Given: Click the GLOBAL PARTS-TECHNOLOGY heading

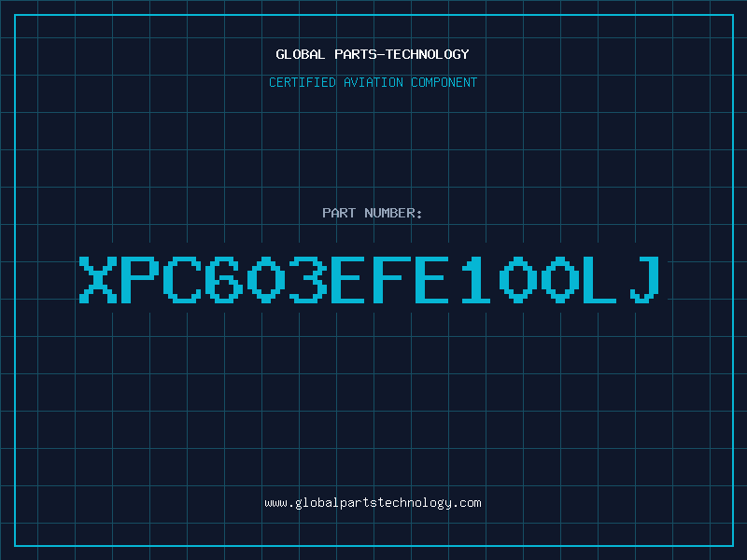Looking at the screenshot, I should pos(373,54).
